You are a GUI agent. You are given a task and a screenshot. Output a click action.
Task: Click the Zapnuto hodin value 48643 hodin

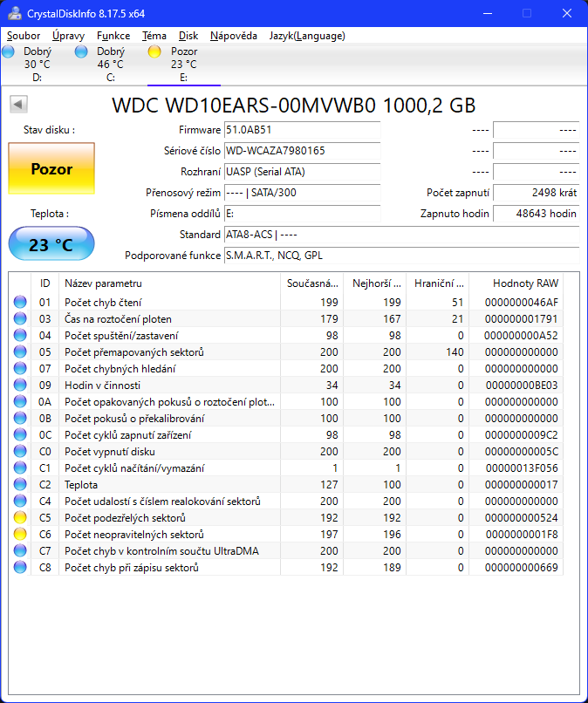pos(537,214)
